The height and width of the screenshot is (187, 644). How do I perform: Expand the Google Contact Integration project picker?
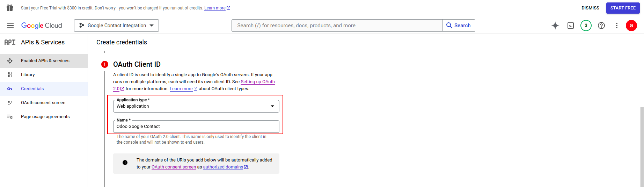pyautogui.click(x=116, y=26)
